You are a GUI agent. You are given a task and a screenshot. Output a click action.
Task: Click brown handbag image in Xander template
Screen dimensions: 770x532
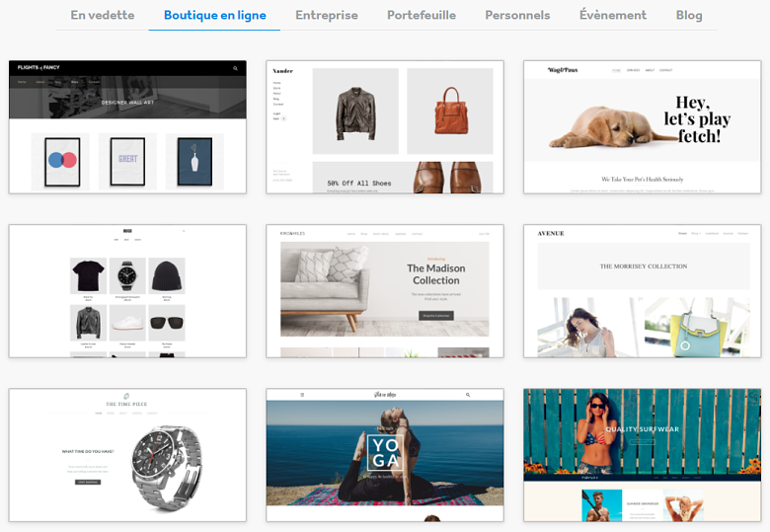[450, 111]
